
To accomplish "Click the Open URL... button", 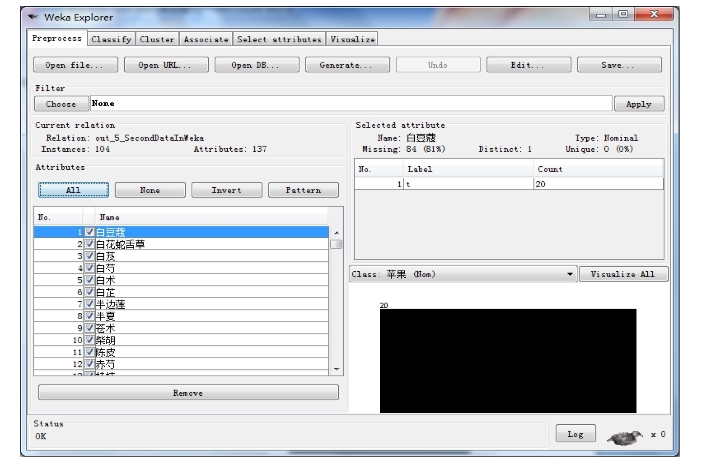I will [166, 65].
